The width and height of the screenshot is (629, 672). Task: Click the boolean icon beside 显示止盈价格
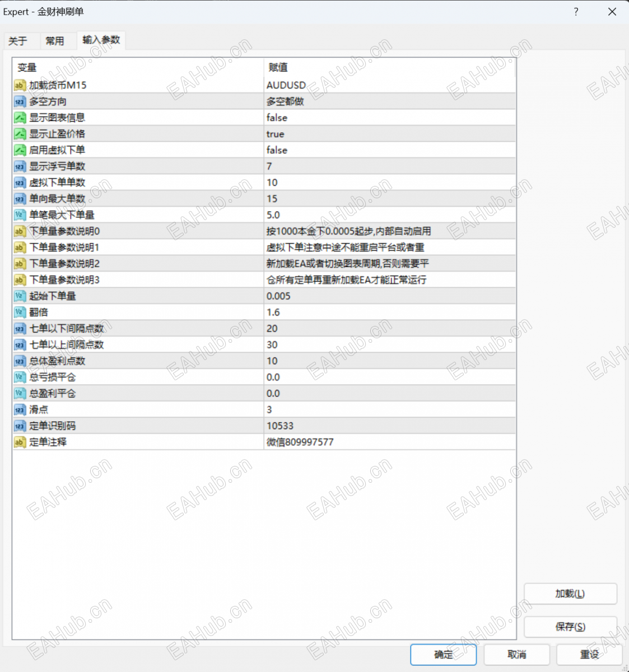click(x=20, y=134)
